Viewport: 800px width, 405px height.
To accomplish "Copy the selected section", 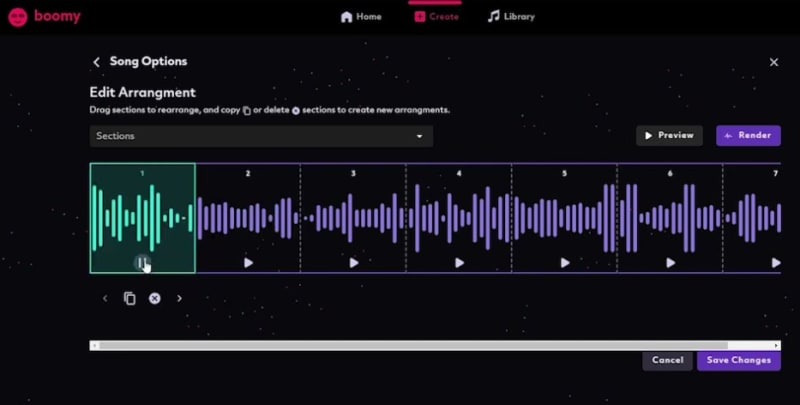I will click(130, 298).
